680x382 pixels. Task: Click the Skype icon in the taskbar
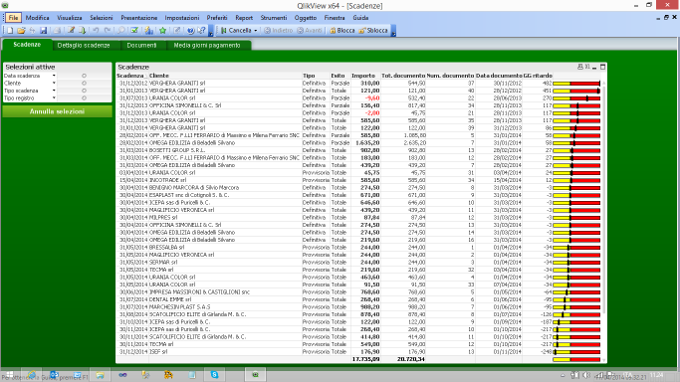click(x=215, y=375)
